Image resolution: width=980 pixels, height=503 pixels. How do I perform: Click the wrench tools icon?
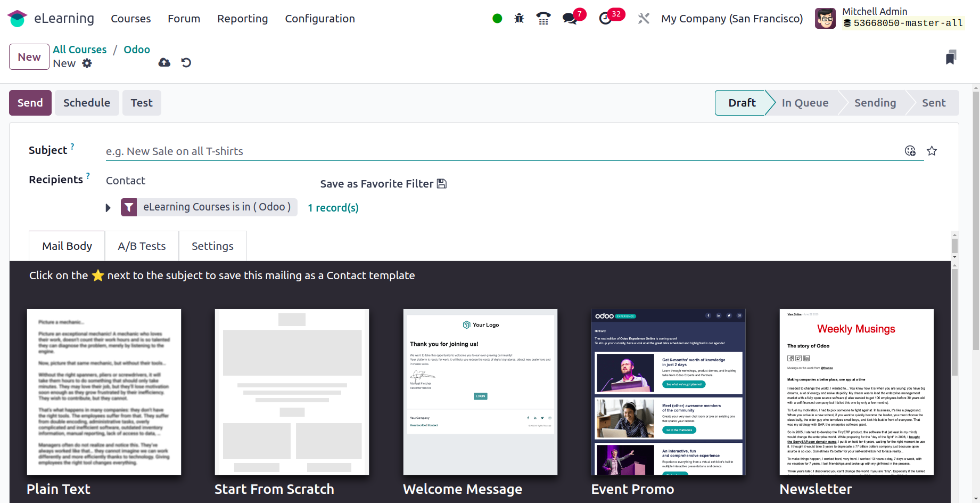pyautogui.click(x=644, y=19)
